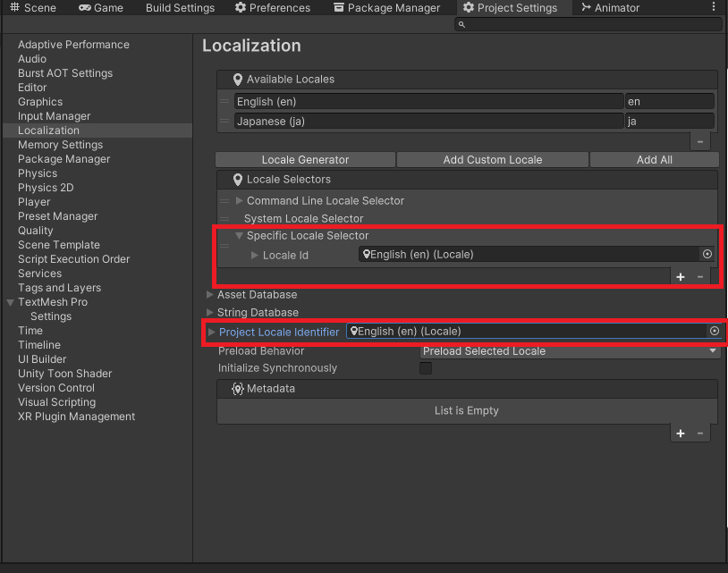
Task: Toggle Initialize Synchronously checkbox
Action: [x=426, y=368]
